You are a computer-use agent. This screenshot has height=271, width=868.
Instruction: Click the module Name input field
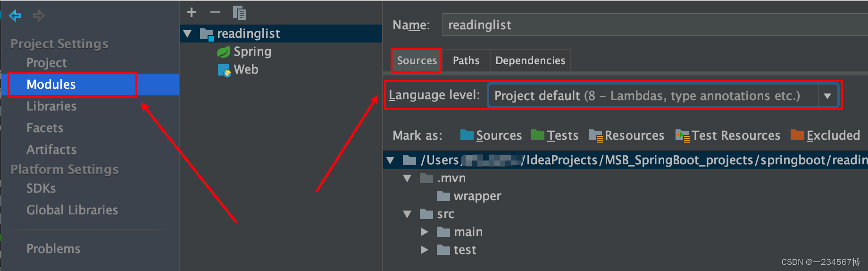pos(651,25)
